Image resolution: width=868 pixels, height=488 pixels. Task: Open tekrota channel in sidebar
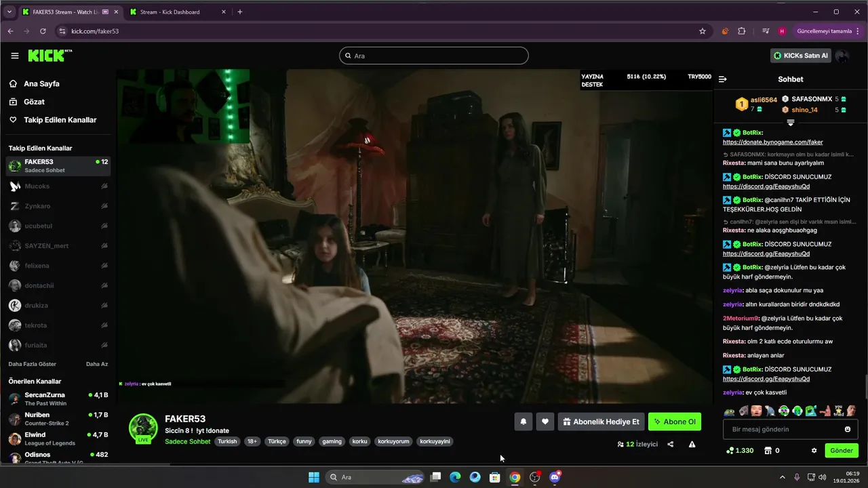tap(58, 325)
